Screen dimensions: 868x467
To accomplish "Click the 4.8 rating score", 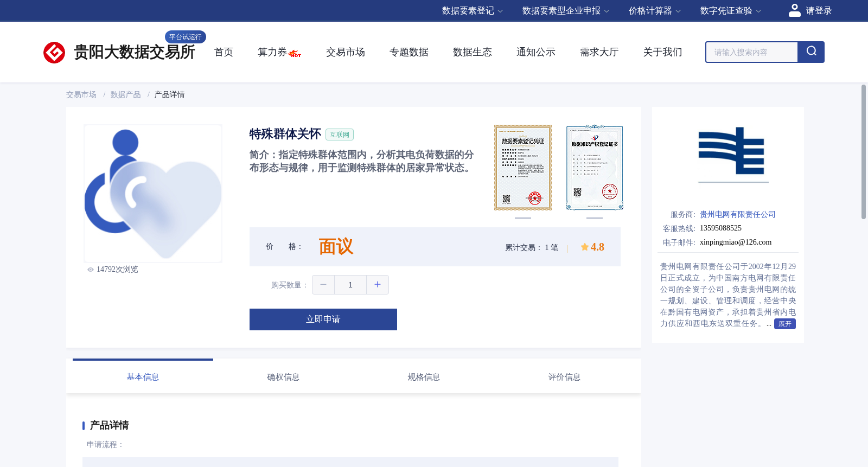I will click(x=597, y=247).
